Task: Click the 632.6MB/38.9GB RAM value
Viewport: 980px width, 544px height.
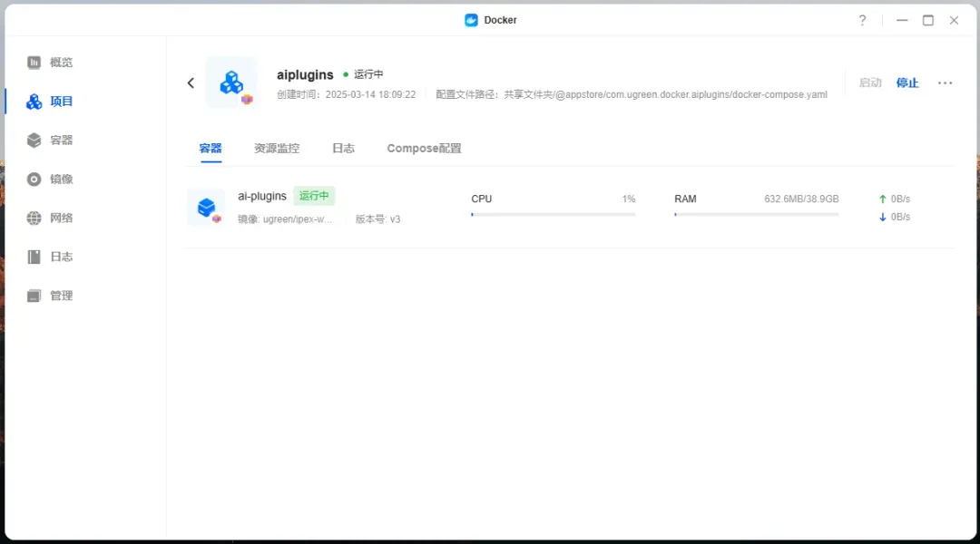Action: [801, 199]
